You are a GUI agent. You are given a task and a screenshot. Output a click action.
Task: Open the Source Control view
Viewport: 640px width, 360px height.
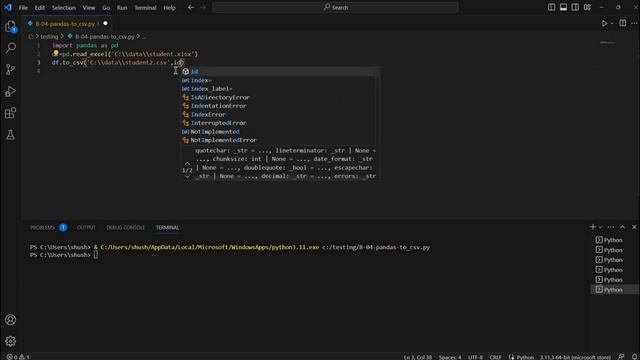[x=11, y=69]
